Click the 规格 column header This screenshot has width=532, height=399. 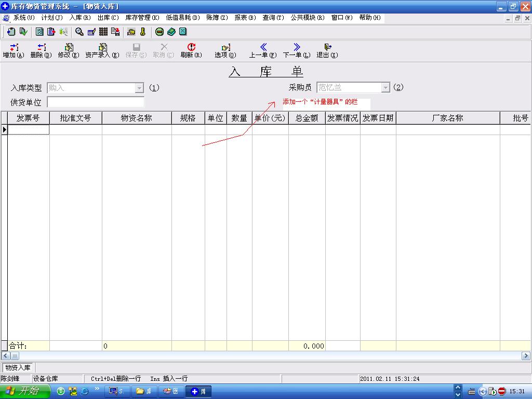point(188,118)
